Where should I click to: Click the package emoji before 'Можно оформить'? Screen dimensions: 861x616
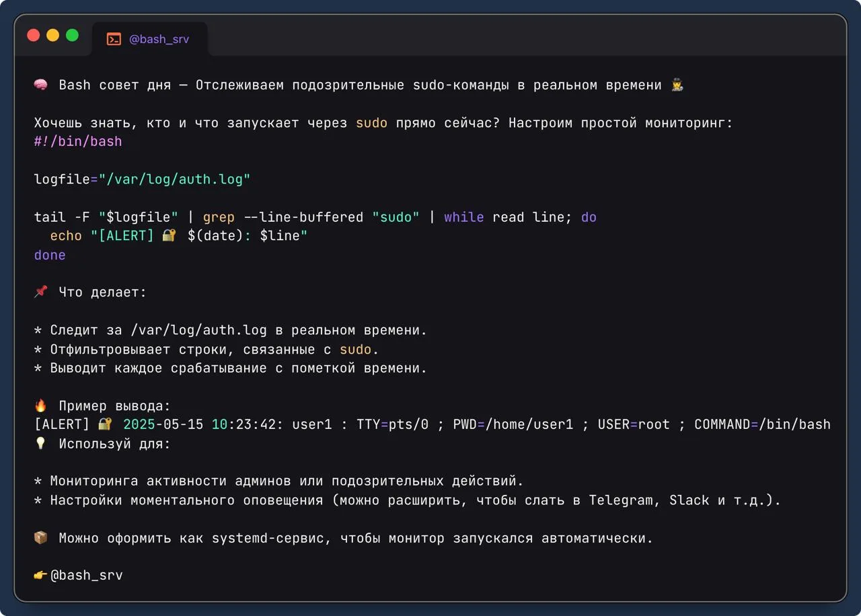click(x=41, y=538)
